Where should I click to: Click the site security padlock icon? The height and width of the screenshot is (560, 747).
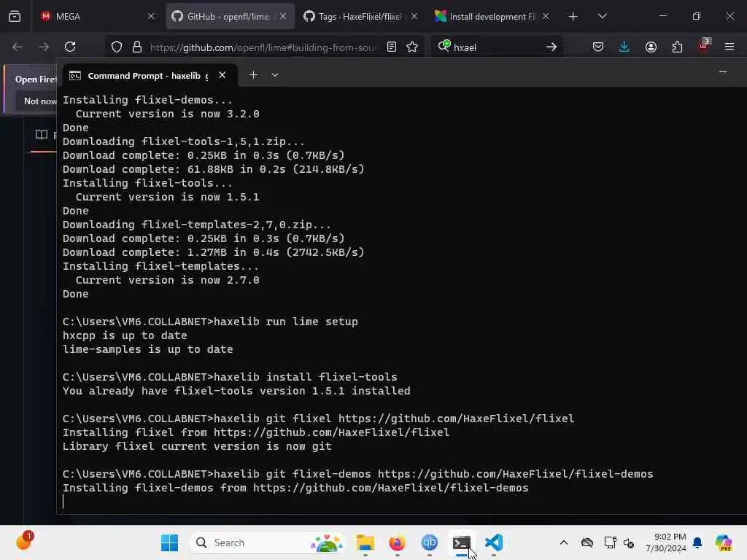point(137,47)
